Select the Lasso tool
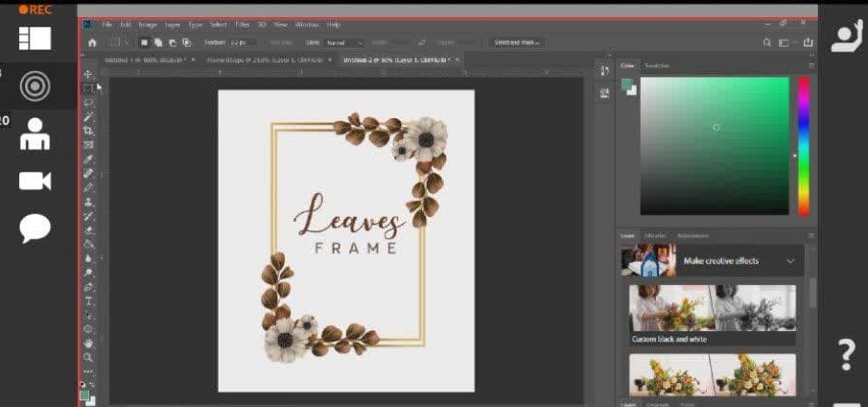Viewport: 868px width, 407px height. 88,103
